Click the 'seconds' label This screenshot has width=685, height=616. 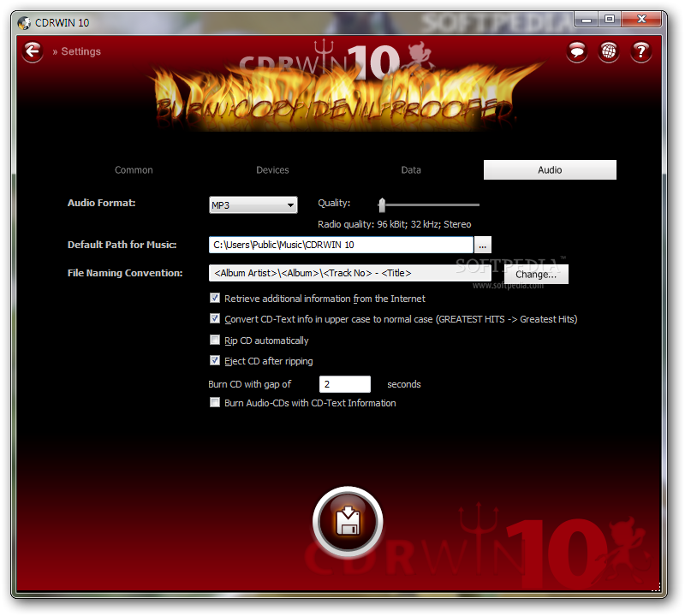[x=403, y=384]
